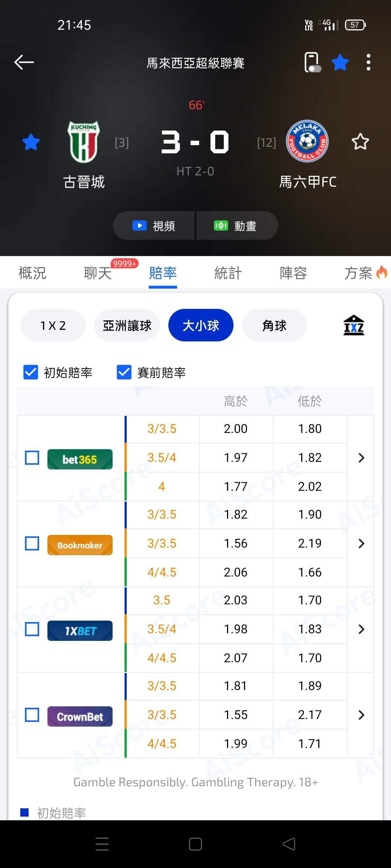Favorite Melaka FC outline star
Viewport: 391px width, 868px height.
(x=360, y=142)
